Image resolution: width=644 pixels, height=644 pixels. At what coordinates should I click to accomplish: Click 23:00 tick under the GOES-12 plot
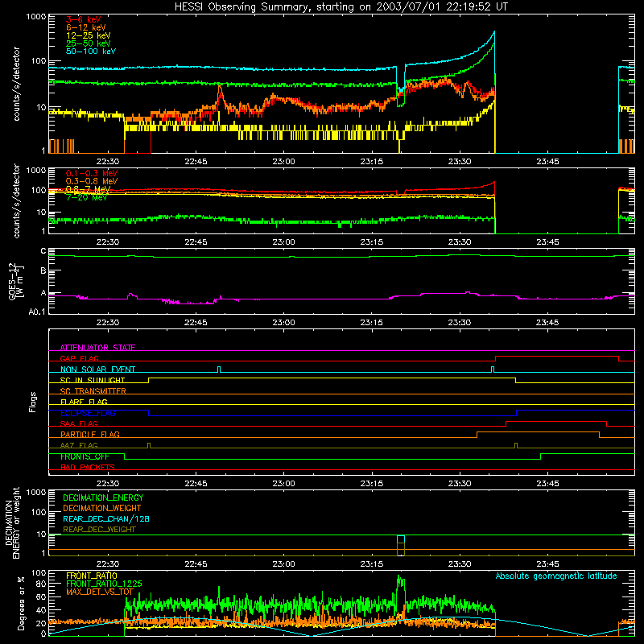283,323
